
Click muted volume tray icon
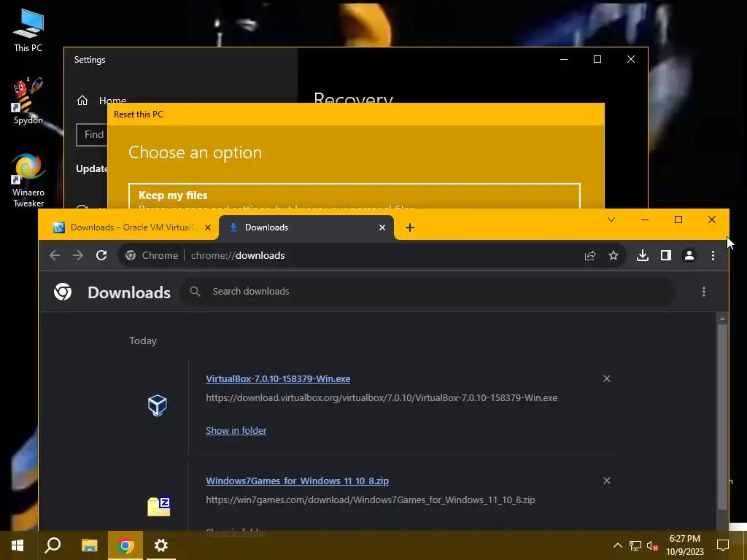point(652,545)
